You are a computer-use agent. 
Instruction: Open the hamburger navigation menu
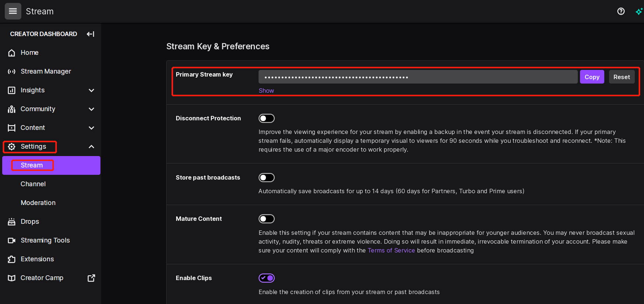coord(13,11)
